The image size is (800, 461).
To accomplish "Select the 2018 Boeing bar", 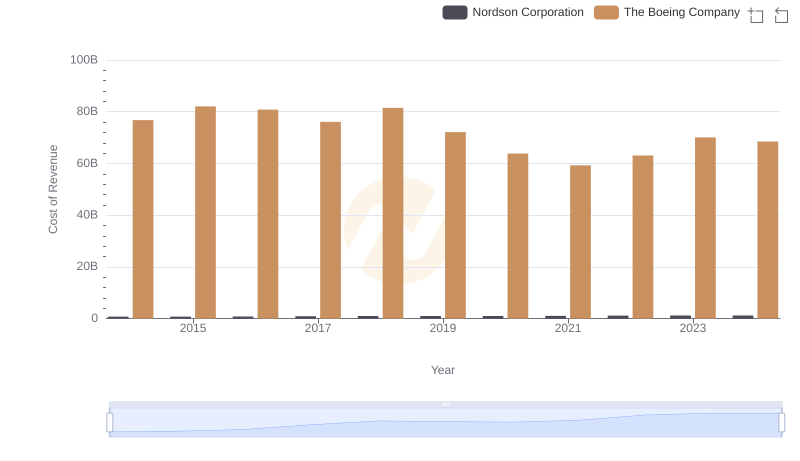I will tap(393, 213).
